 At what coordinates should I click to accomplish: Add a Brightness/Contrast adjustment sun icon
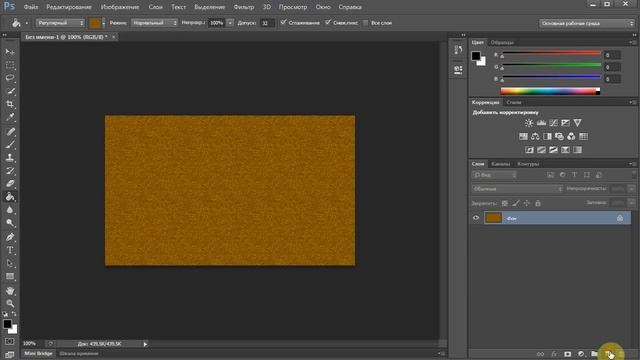click(529, 123)
